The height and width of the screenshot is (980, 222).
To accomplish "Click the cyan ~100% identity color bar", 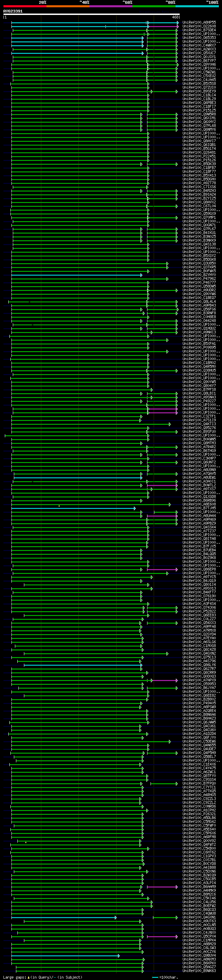I will click(x=197, y=6).
